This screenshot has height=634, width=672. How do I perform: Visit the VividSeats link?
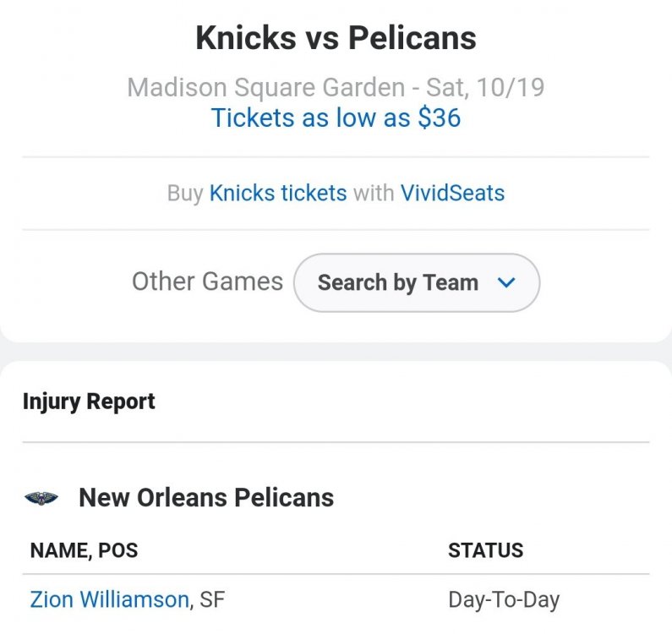(452, 193)
